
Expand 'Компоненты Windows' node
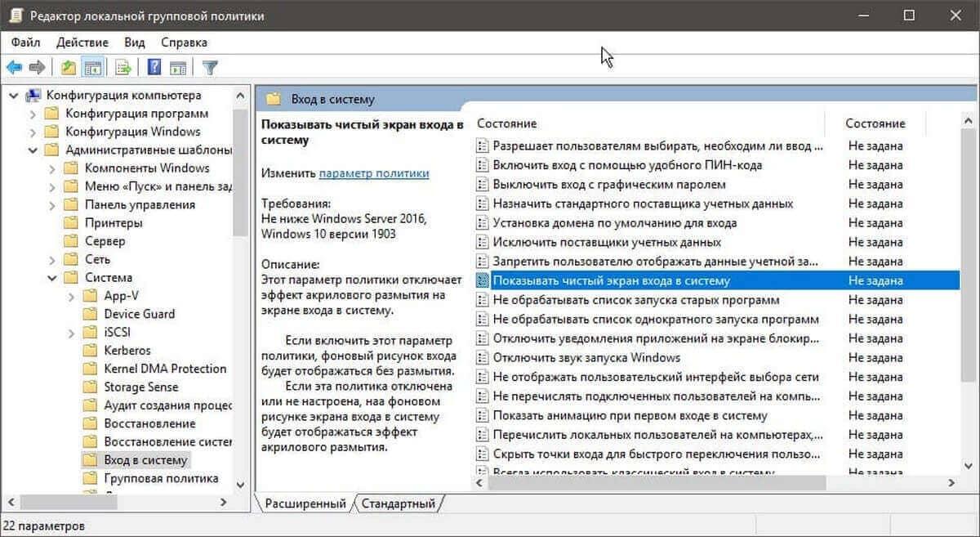[52, 168]
